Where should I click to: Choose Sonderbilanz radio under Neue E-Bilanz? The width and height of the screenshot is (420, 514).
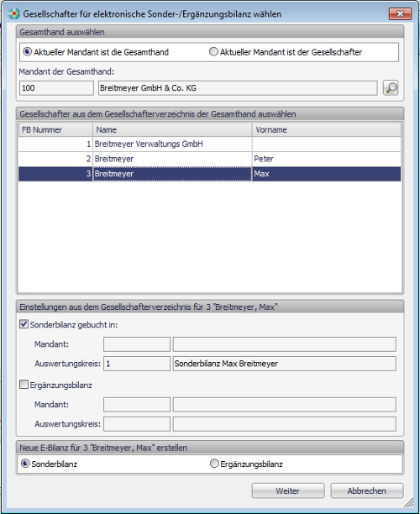(25, 464)
